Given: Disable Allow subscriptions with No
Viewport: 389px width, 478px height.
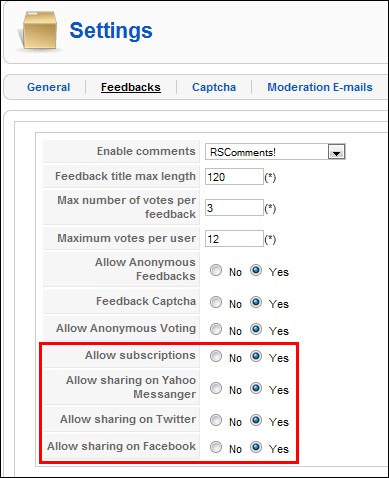Looking at the screenshot, I should [216, 356].
